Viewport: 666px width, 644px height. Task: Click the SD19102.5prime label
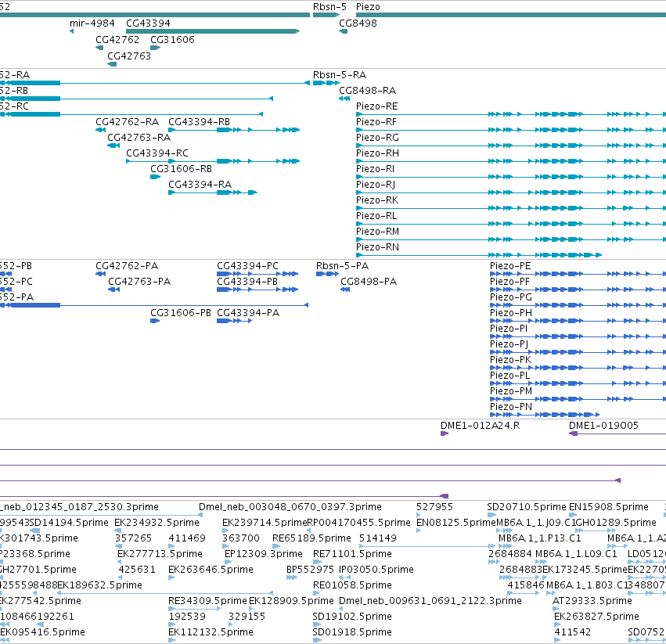tap(352, 617)
